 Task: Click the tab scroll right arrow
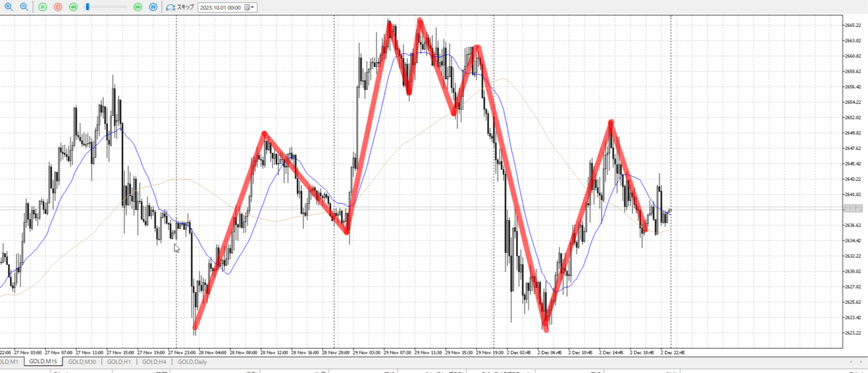tap(861, 362)
